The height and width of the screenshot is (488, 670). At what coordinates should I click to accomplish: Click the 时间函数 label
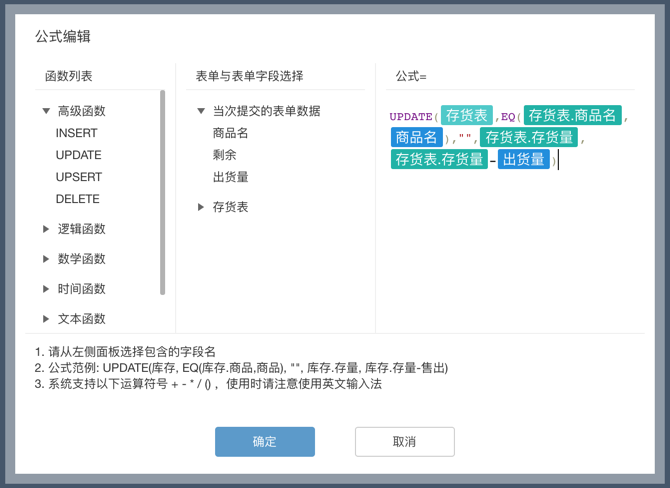(82, 289)
